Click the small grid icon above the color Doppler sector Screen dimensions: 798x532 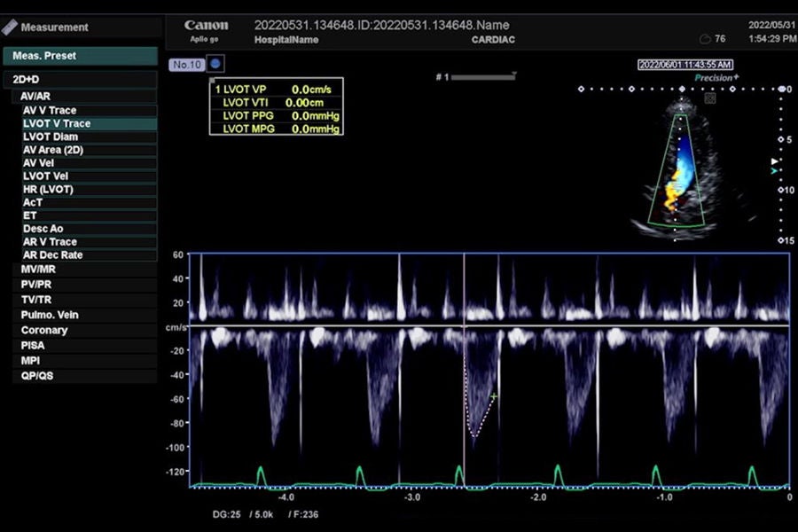pyautogui.click(x=710, y=98)
